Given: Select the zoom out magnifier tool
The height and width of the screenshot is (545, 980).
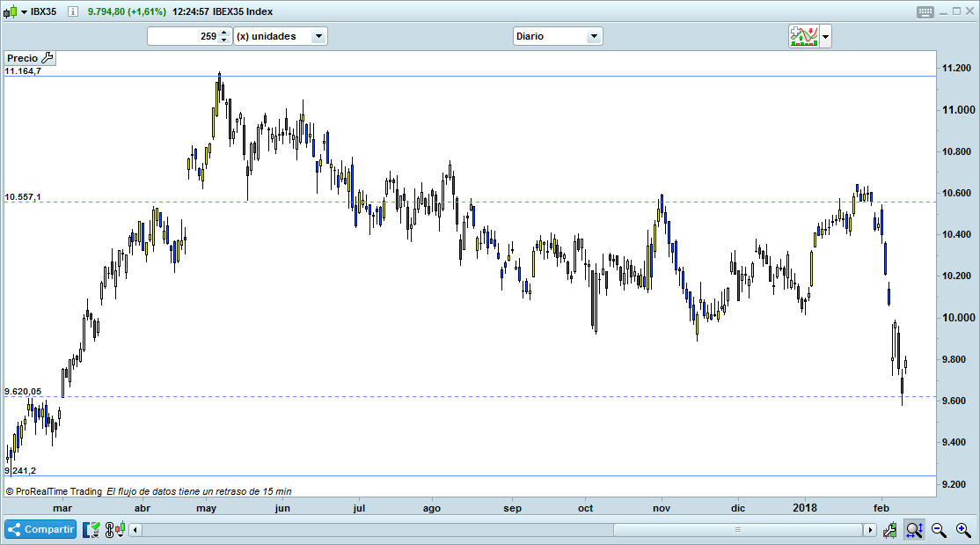Looking at the screenshot, I should (x=938, y=529).
